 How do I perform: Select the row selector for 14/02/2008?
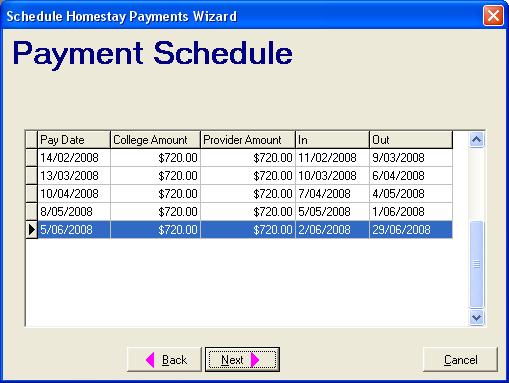(31, 157)
